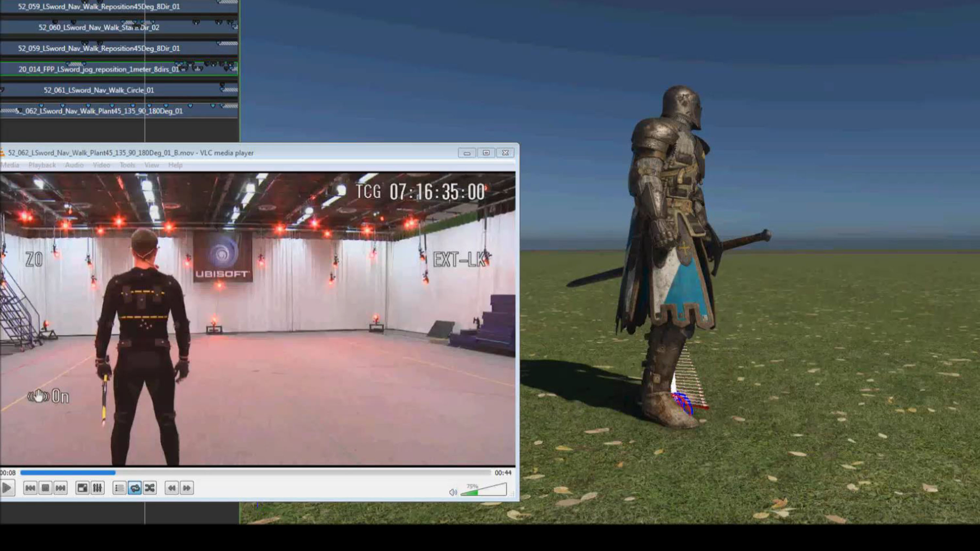The width and height of the screenshot is (980, 551).
Task: Open the Tools menu
Action: [127, 165]
